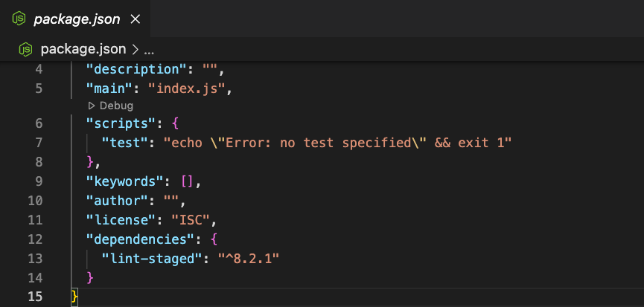Click the Node.js icon in breadcrumb bar
This screenshot has width=644, height=307.
[25, 50]
